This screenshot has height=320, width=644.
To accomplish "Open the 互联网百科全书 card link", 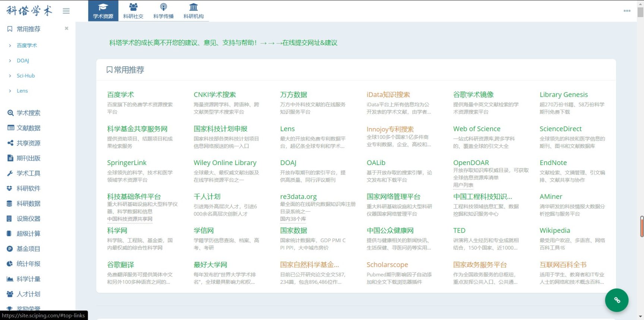I will click(x=563, y=265).
